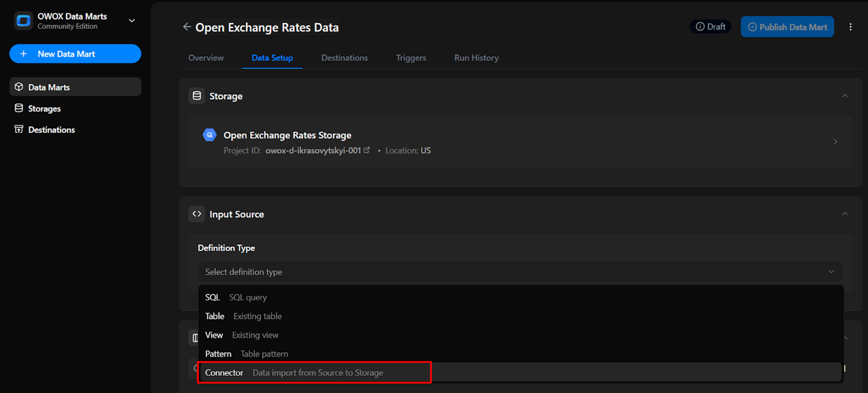
Task: Click the Storage section database icon
Action: 196,96
